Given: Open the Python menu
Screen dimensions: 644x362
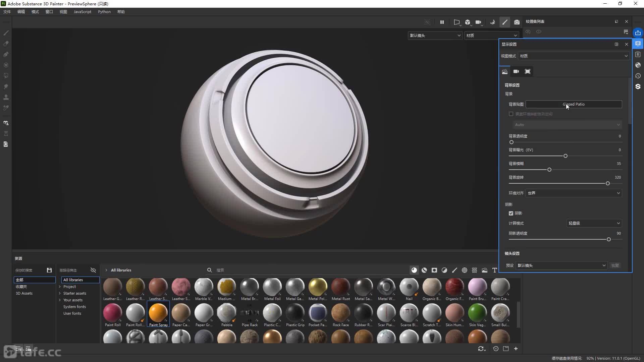Looking at the screenshot, I should click(x=104, y=12).
